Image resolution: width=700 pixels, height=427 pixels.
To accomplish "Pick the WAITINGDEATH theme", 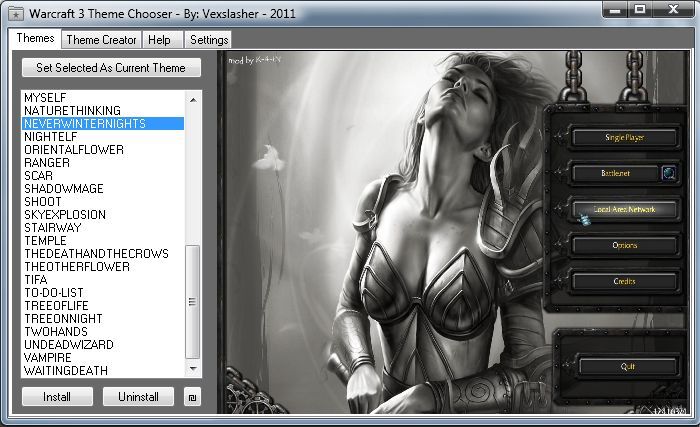I will (x=103, y=370).
